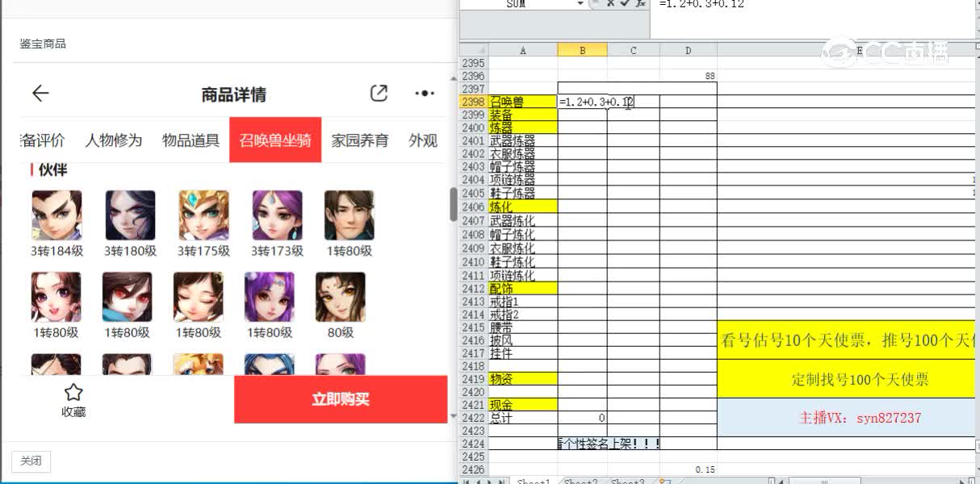The height and width of the screenshot is (484, 980).
Task: Click the 物资 cell
Action: [523, 378]
